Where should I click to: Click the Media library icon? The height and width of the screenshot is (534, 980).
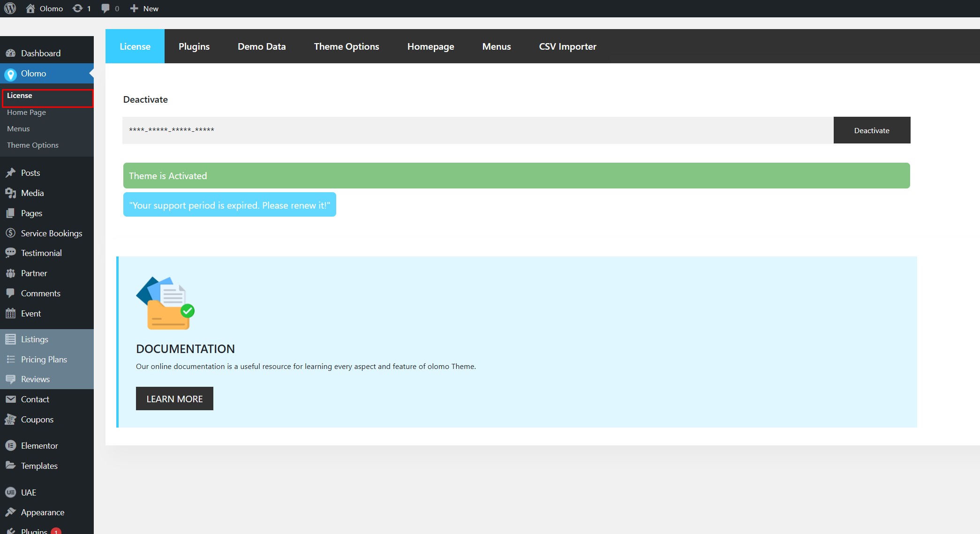pyautogui.click(x=10, y=193)
